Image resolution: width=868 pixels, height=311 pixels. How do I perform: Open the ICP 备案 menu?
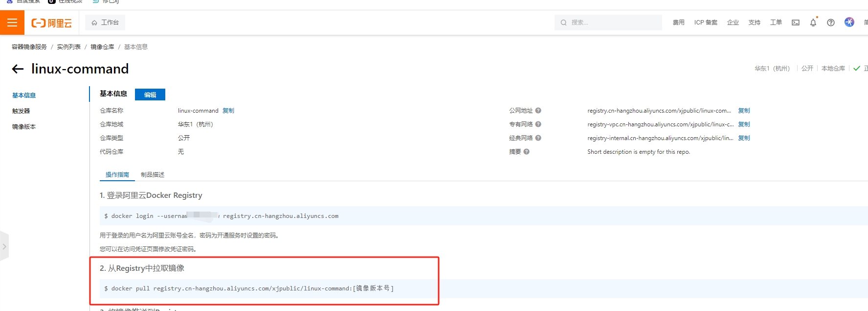[x=706, y=23]
